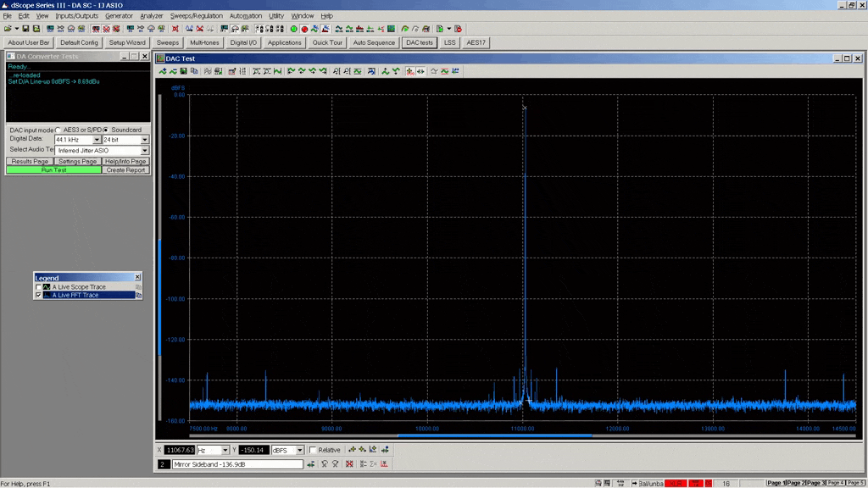Viewport: 868px width, 488px height.
Task: Expand the 24 bit depth dropdown
Action: (x=144, y=140)
